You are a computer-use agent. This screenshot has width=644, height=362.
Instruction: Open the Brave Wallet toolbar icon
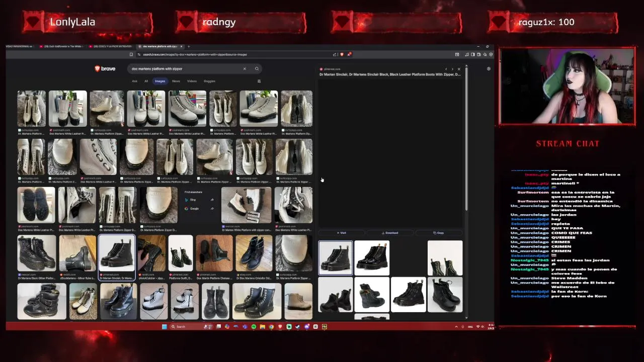479,54
